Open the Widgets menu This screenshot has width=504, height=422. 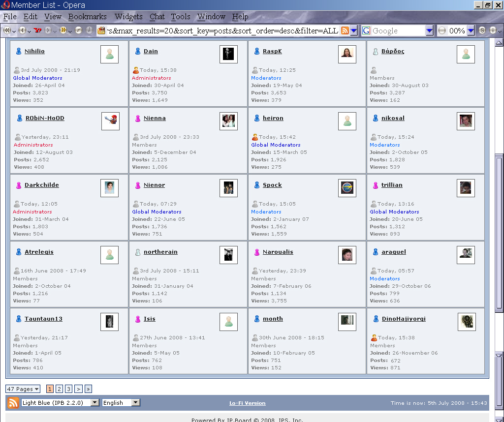(x=128, y=17)
